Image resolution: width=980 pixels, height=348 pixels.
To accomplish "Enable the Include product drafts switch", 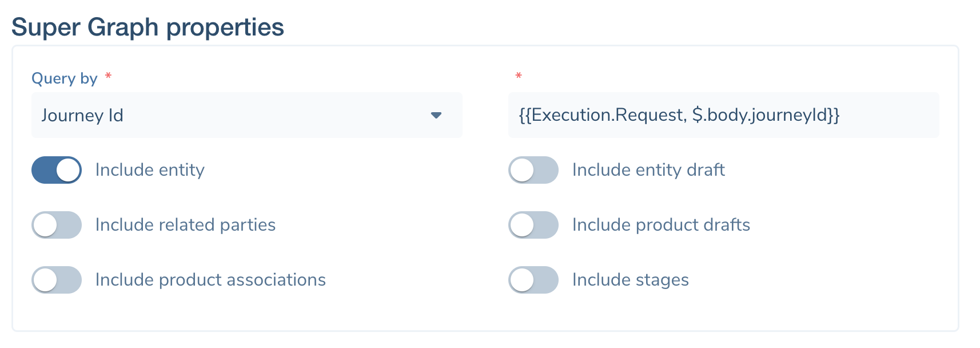I will point(533,224).
